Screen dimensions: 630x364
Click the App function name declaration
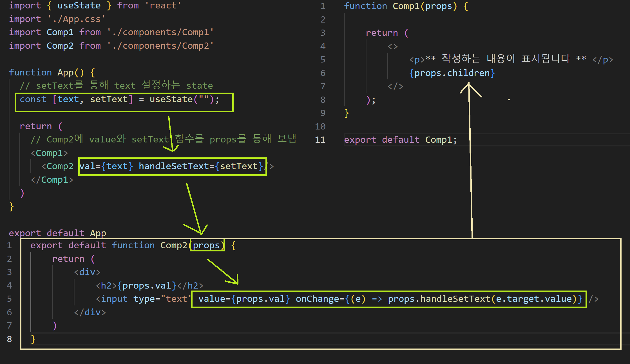(65, 73)
